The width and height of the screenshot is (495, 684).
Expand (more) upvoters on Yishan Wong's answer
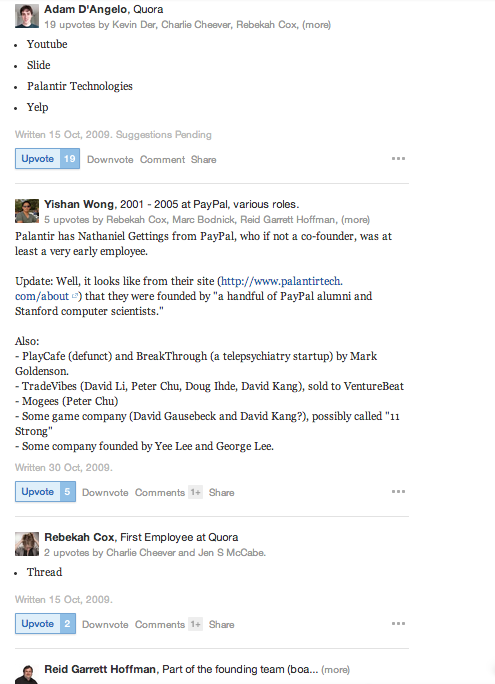355,220
